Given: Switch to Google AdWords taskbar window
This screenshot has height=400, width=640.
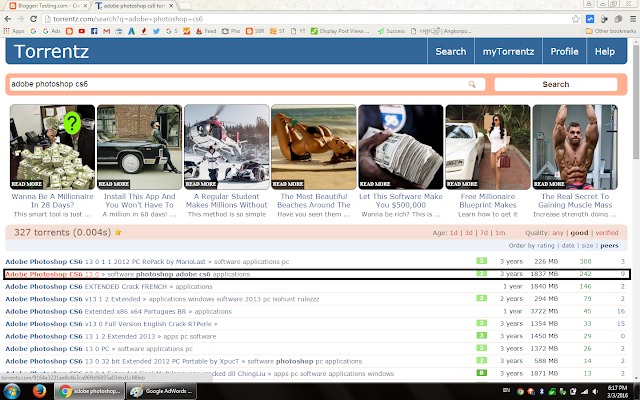Looking at the screenshot, I should [x=162, y=391].
